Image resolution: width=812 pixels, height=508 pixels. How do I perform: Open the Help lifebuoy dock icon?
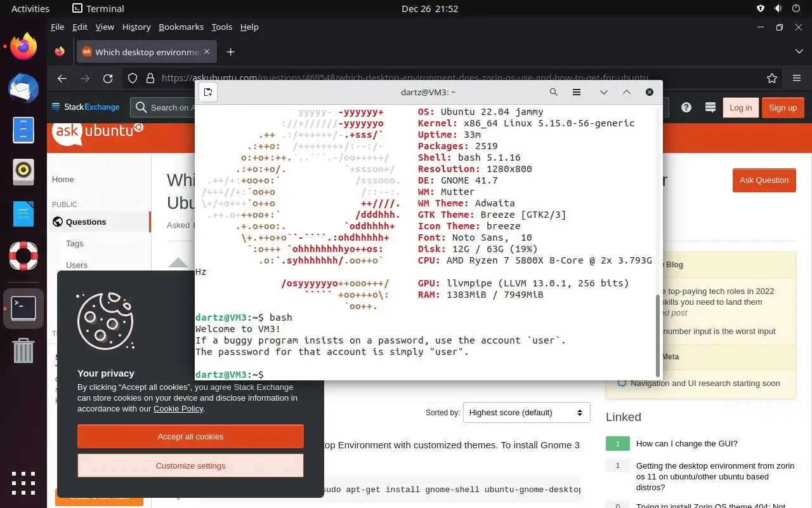(23, 255)
